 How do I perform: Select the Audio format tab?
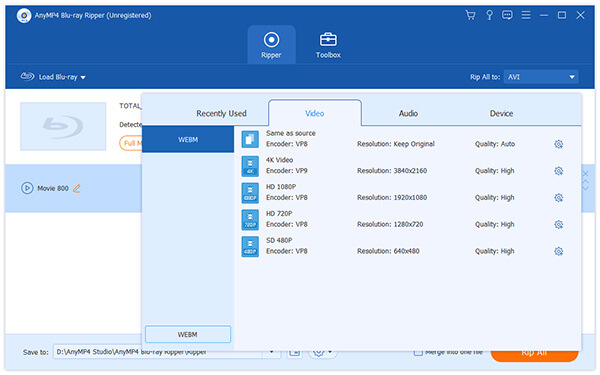click(408, 113)
